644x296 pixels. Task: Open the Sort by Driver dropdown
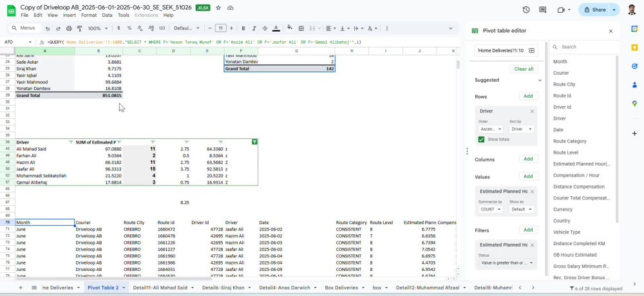(521, 129)
